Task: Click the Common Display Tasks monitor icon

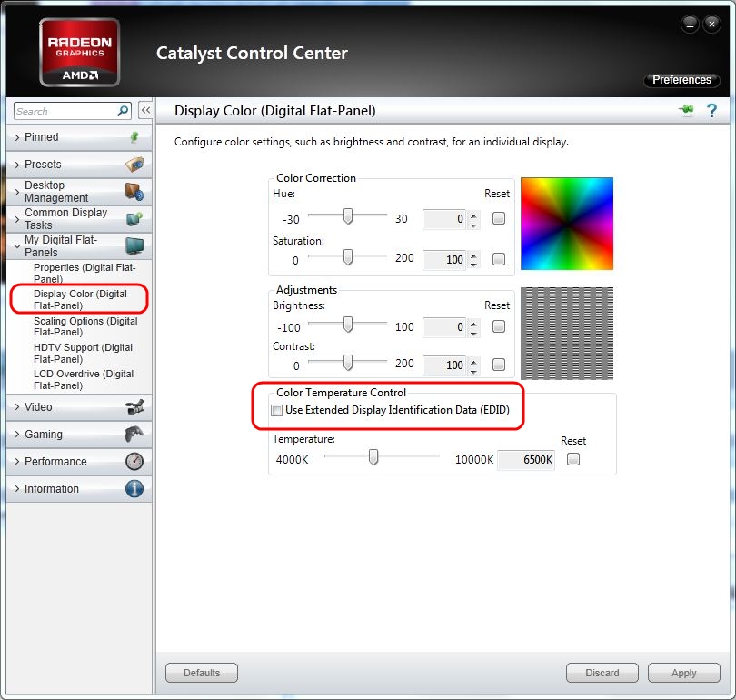Action: [x=134, y=219]
